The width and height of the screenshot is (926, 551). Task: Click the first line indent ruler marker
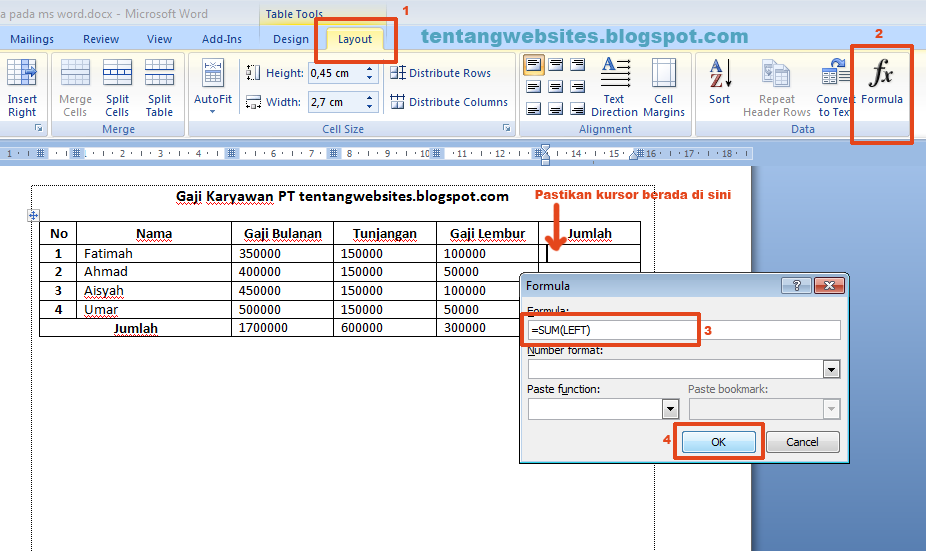(x=545, y=148)
